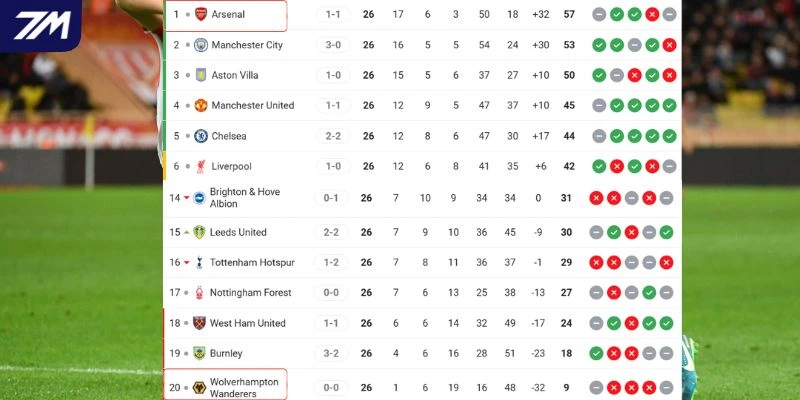Click Arsenal's 1-1 latest score pill
Screen dimensions: 800x400
(x=332, y=15)
